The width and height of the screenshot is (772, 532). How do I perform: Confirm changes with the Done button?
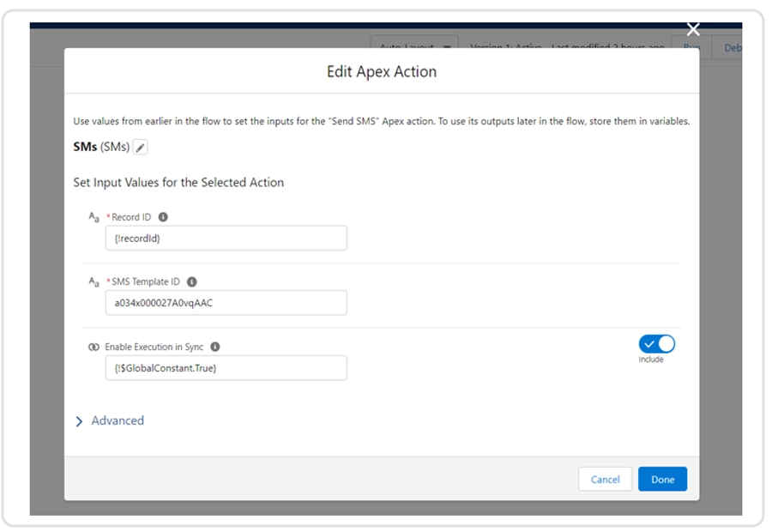662,479
